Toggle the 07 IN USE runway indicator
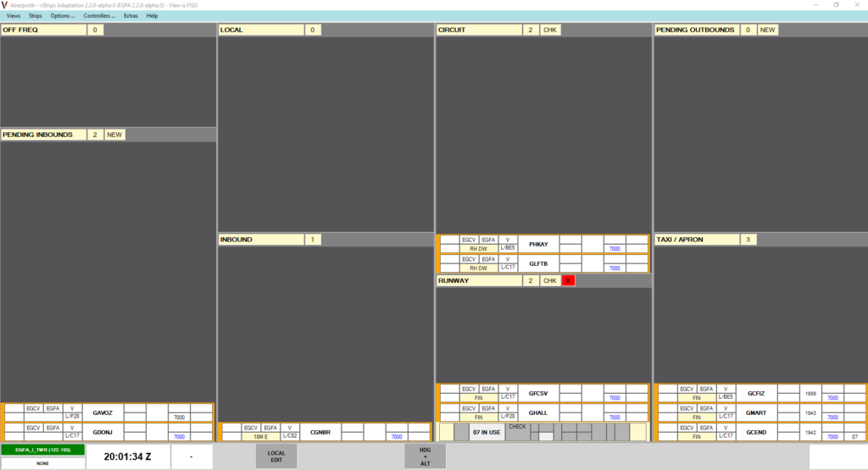Viewport: 868px width, 470px height. click(x=487, y=432)
